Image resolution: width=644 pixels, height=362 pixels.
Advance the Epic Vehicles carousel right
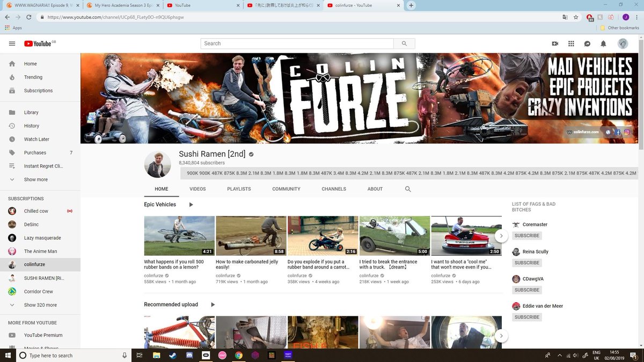click(501, 235)
